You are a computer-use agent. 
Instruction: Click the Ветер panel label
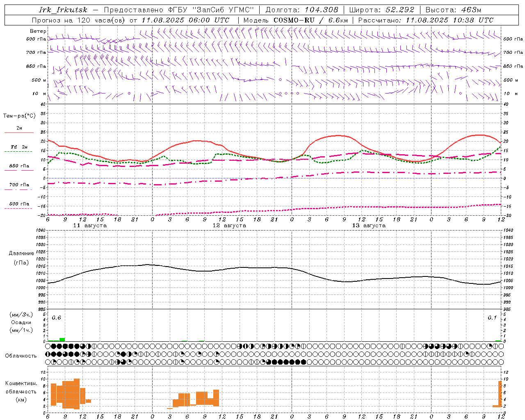[x=38, y=31]
